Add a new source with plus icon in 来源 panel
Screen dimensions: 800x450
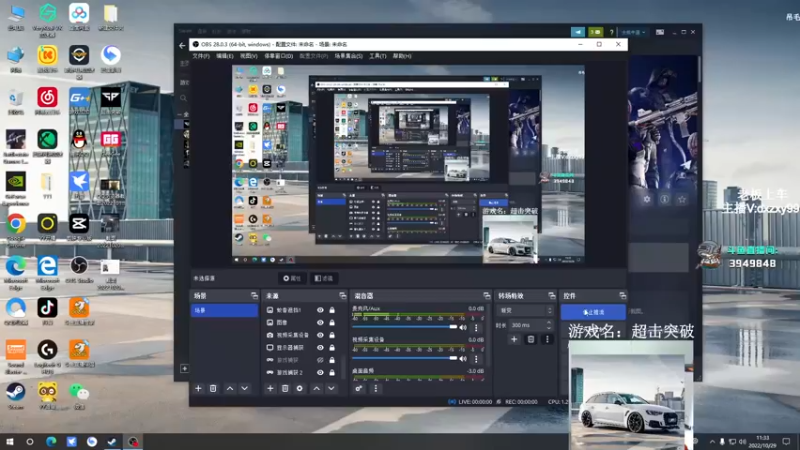[270, 389]
